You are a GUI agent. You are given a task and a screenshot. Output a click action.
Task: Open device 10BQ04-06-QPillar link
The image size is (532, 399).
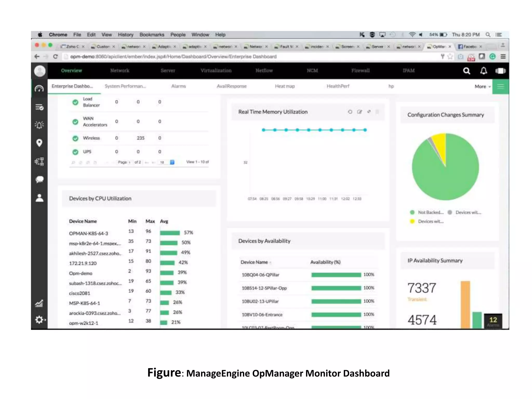click(261, 275)
